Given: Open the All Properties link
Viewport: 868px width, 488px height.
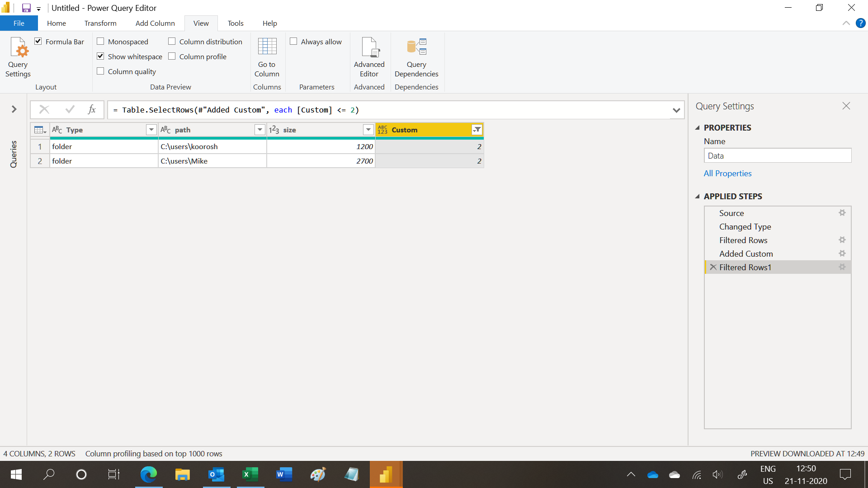Looking at the screenshot, I should coord(727,174).
